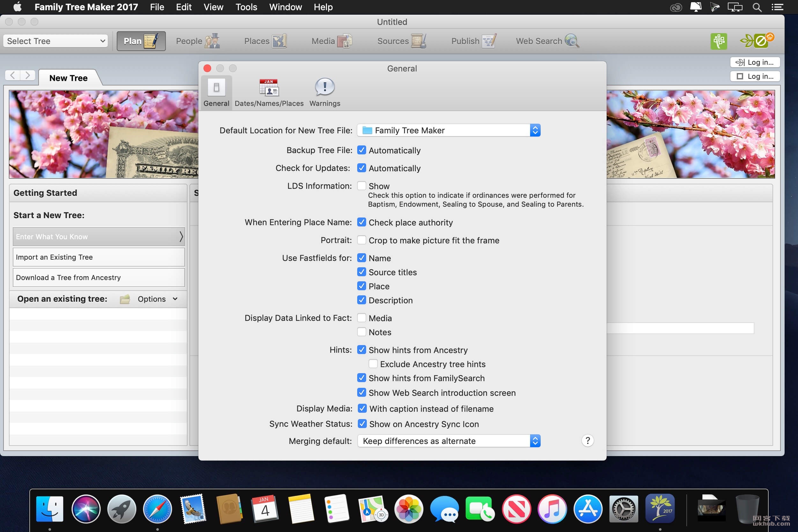Open Creative Cloud menu bar icon
This screenshot has height=532, width=798.
[x=676, y=7]
